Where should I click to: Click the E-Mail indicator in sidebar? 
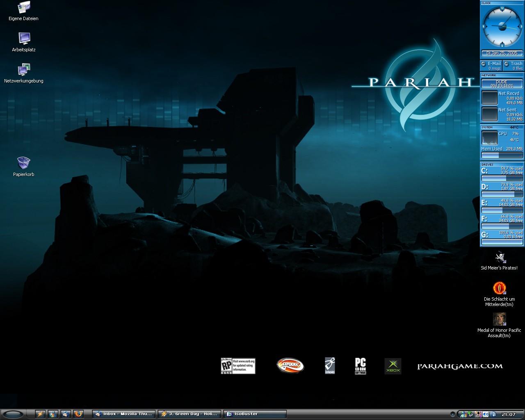[491, 66]
